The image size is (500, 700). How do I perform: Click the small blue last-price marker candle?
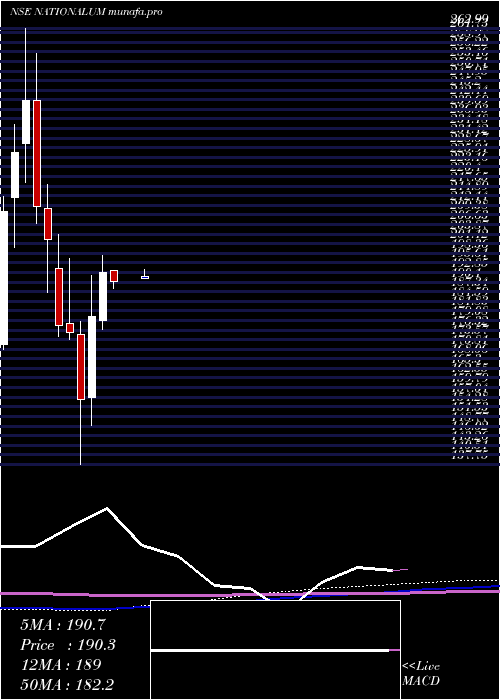[145, 277]
